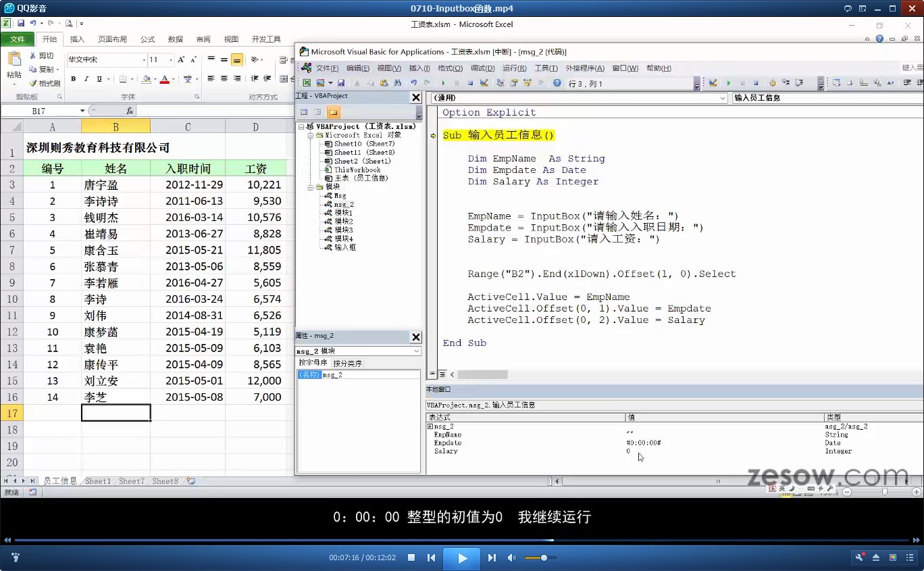Screen dimensions: 924x571
Task: Close the 工程 - VBAProject panel
Action: [x=416, y=97]
